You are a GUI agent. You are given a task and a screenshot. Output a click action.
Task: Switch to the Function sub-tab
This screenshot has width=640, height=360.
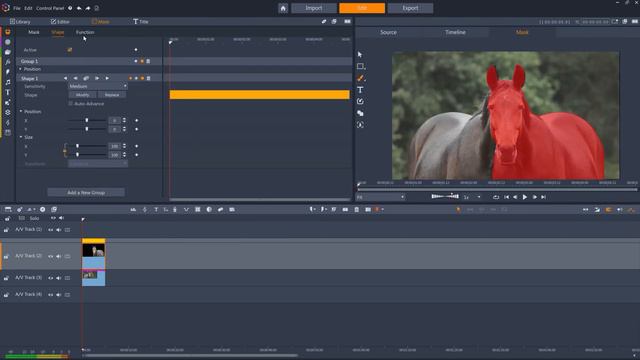coord(85,32)
